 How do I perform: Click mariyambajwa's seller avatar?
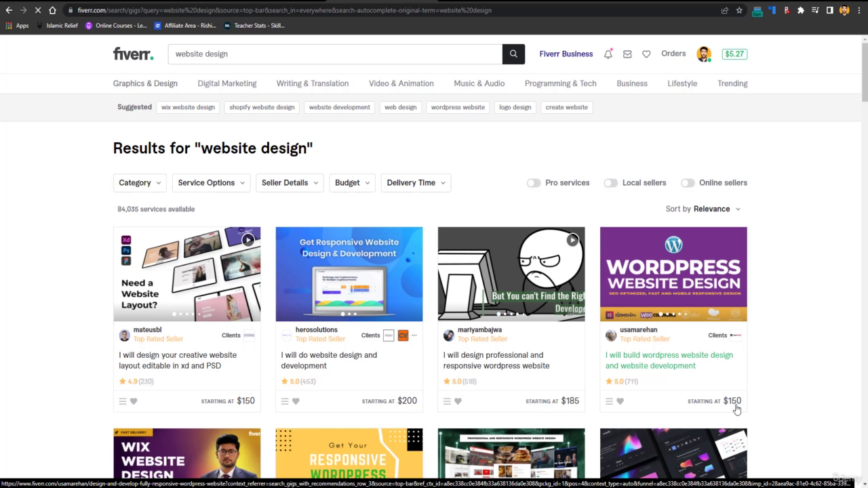coord(448,335)
